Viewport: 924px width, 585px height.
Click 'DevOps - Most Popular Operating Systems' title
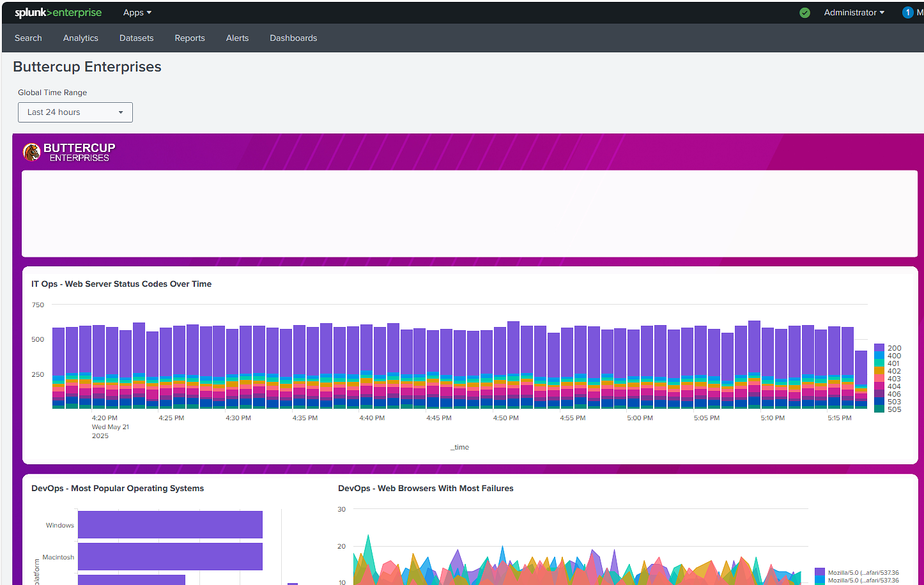118,489
